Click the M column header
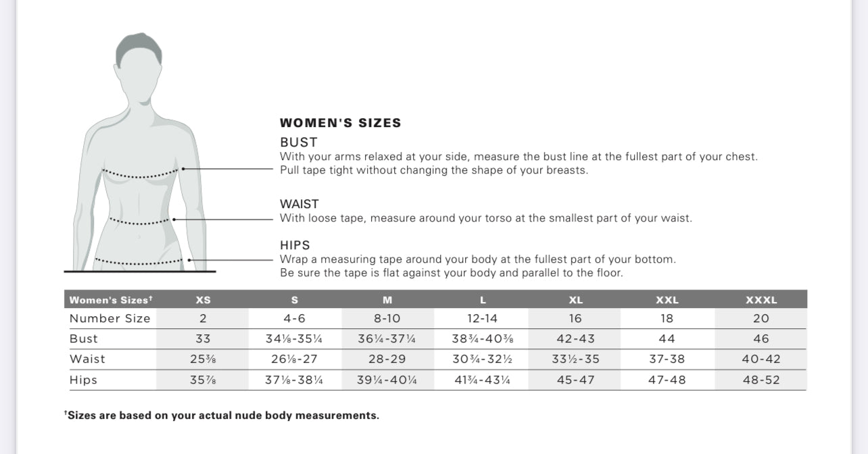This screenshot has height=454, width=868. [387, 300]
